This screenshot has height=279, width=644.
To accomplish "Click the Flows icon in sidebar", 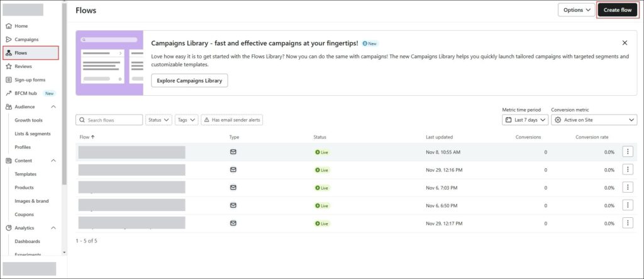I will point(9,53).
